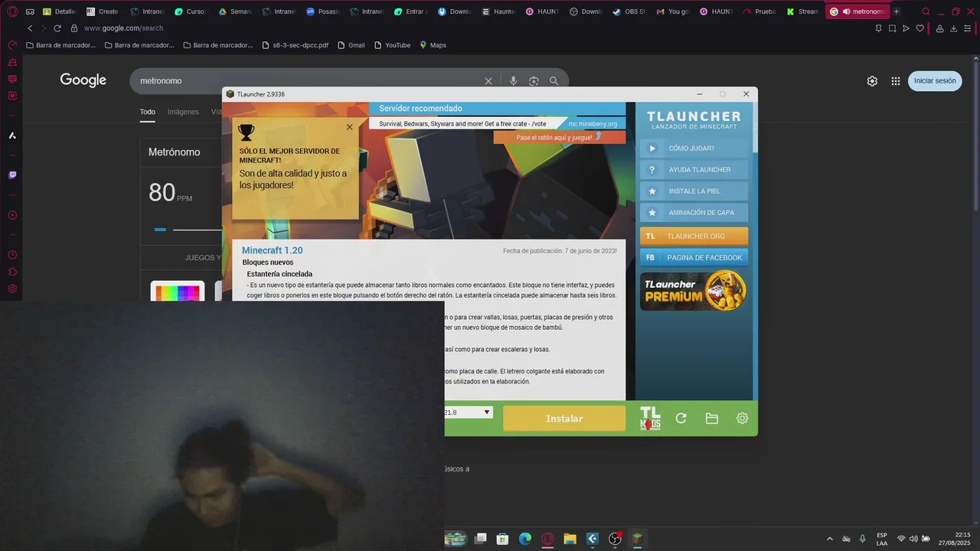The width and height of the screenshot is (980, 551).
Task: Click the Task View taskbar icon
Action: coord(480,539)
